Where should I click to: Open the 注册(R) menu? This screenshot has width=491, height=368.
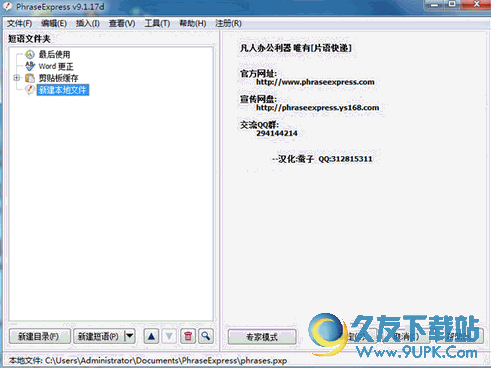228,24
